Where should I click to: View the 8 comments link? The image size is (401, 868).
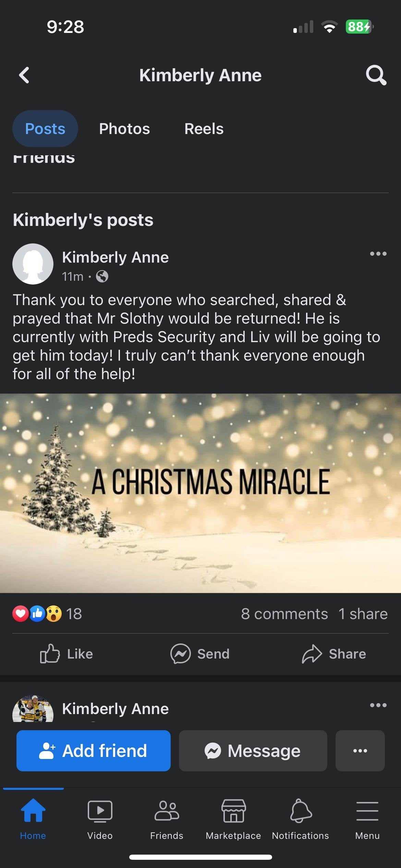(x=284, y=614)
